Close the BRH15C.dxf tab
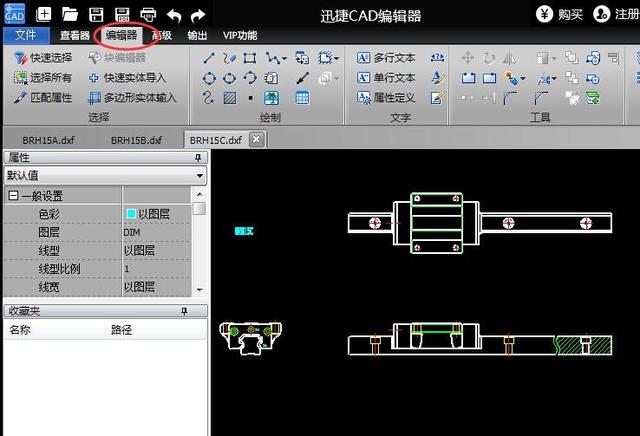Screen dimensions: 640x436 point(256,139)
